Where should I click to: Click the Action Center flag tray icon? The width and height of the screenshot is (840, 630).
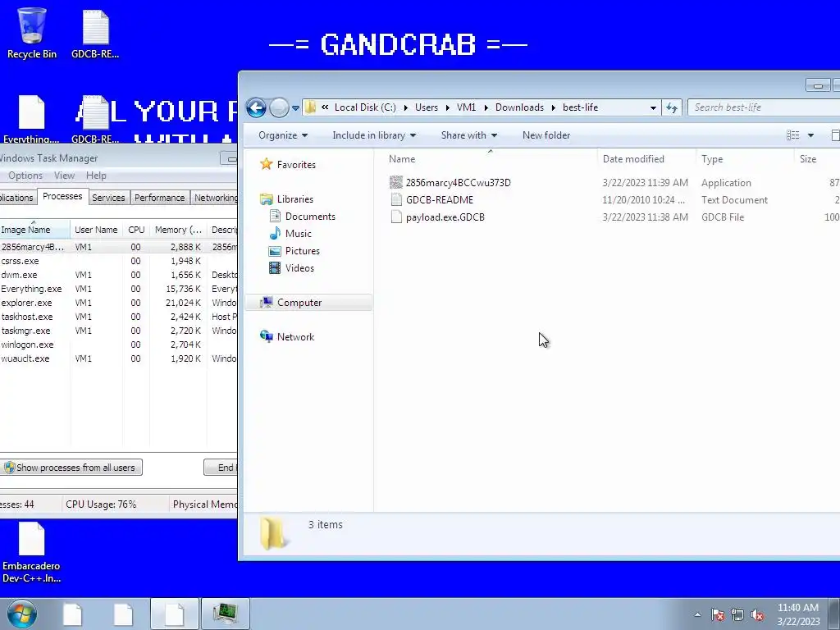(718, 614)
